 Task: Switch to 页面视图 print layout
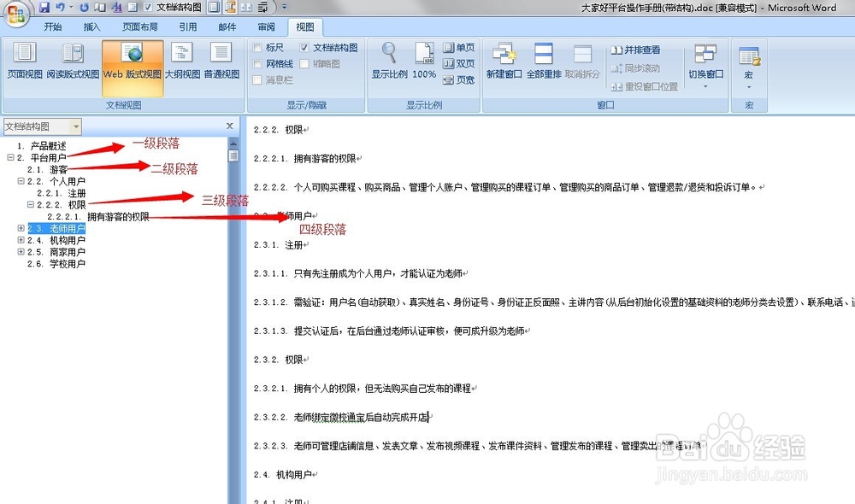click(x=25, y=61)
